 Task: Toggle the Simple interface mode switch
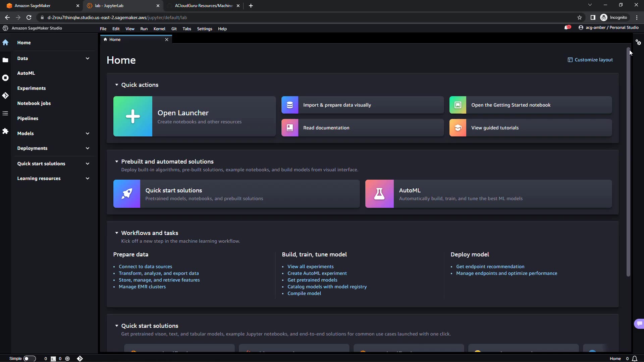tap(29, 358)
